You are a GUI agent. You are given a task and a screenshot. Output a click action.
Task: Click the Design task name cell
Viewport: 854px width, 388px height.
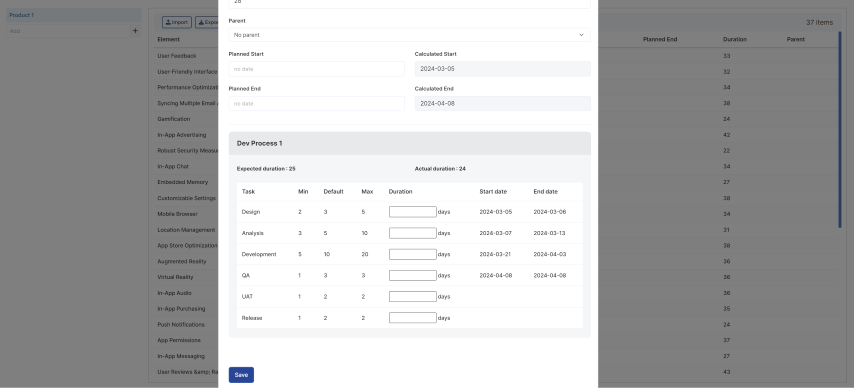point(251,212)
